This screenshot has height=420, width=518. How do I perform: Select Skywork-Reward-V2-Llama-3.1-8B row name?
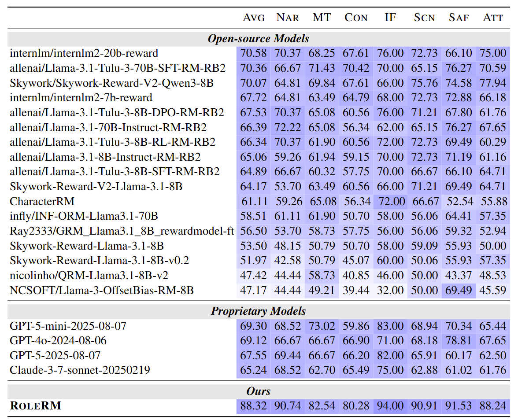point(96,187)
